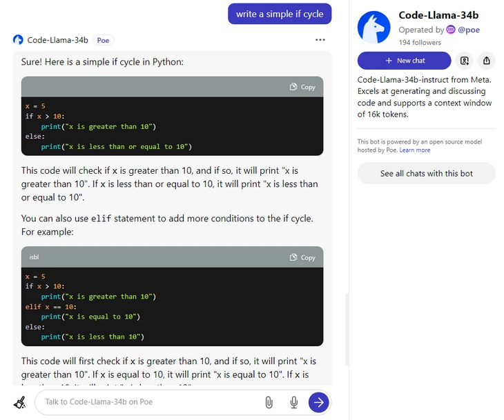The height and width of the screenshot is (420, 504).
Task: Open the Learn more link
Action: pyautogui.click(x=415, y=150)
